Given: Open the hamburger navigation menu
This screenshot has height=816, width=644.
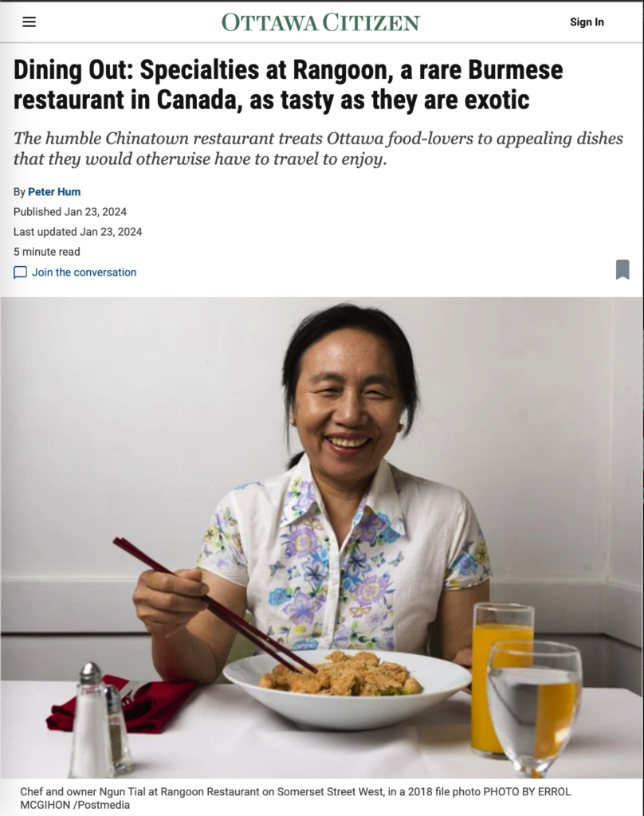Looking at the screenshot, I should (x=29, y=22).
